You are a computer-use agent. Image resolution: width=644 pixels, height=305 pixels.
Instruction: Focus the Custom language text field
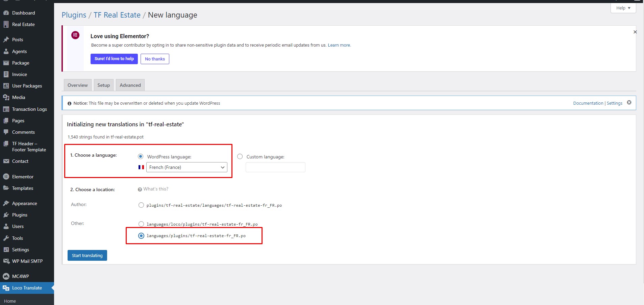click(275, 167)
